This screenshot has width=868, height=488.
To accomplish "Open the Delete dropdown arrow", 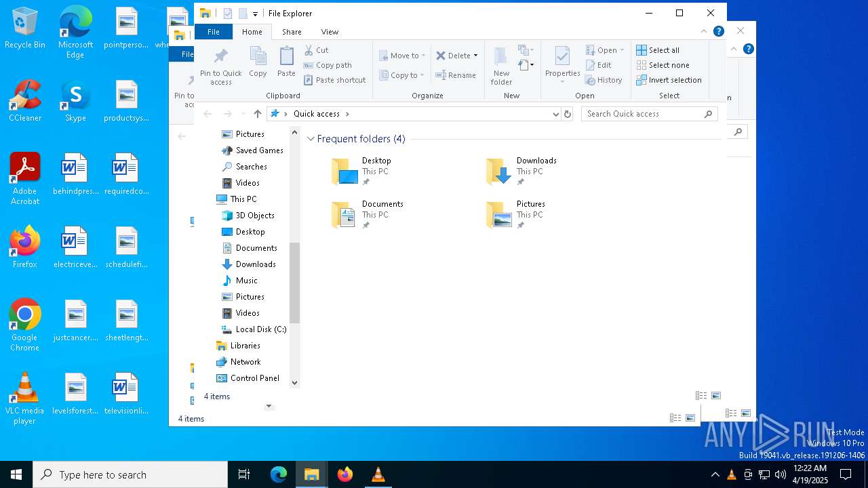I will pos(475,56).
